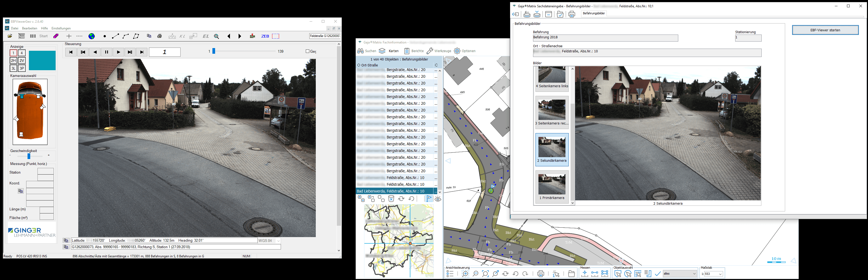This screenshot has height=280, width=868.
Task: Click the open folder icon in EBFViewer toolbar
Action: [x=10, y=36]
